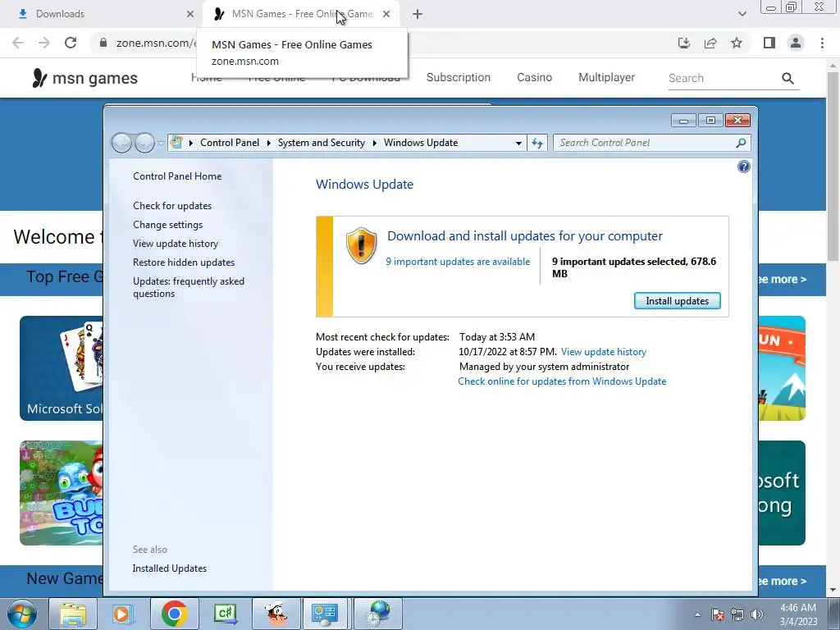Click the network tray icon
The width and height of the screenshot is (840, 630).
[x=737, y=615]
